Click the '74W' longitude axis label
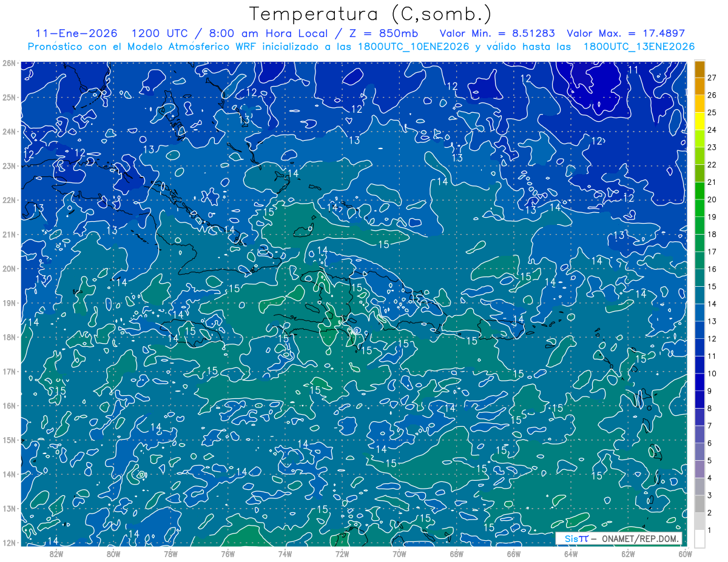Image resolution: width=728 pixels, height=562 pixels. [285, 554]
